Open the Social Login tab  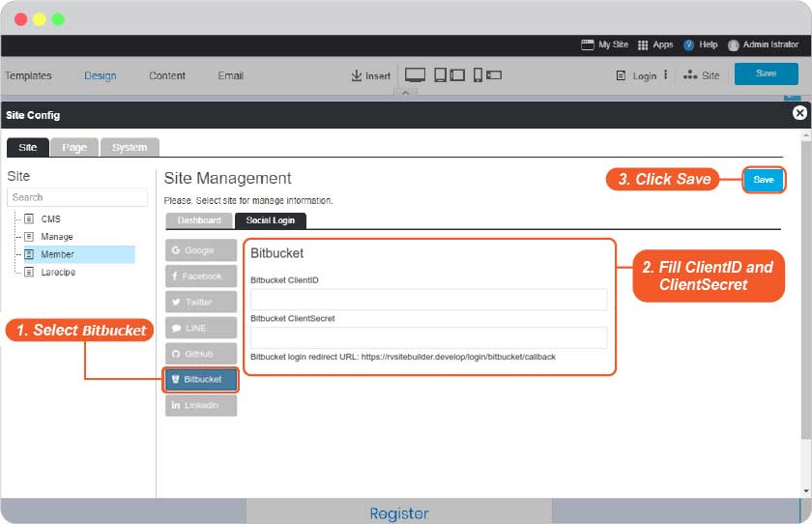coord(271,220)
